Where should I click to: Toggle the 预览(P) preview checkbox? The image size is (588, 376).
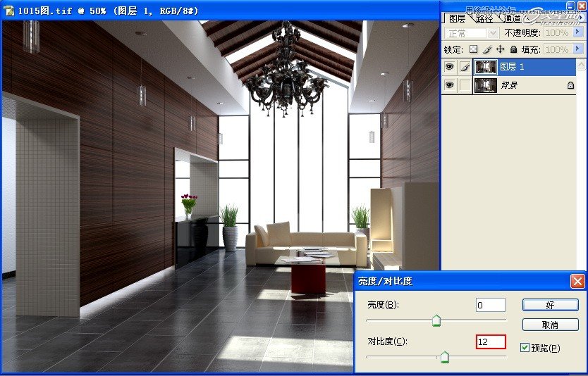[525, 348]
